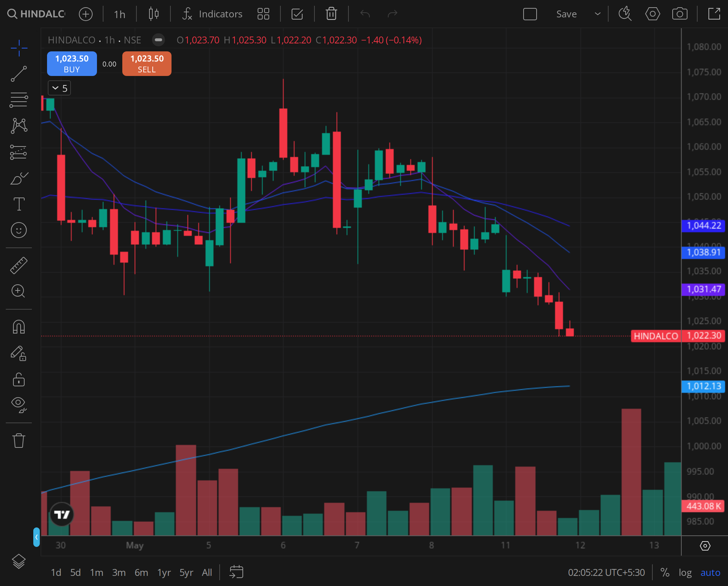The height and width of the screenshot is (586, 728).
Task: Open indicator templates grid
Action: coord(263,14)
